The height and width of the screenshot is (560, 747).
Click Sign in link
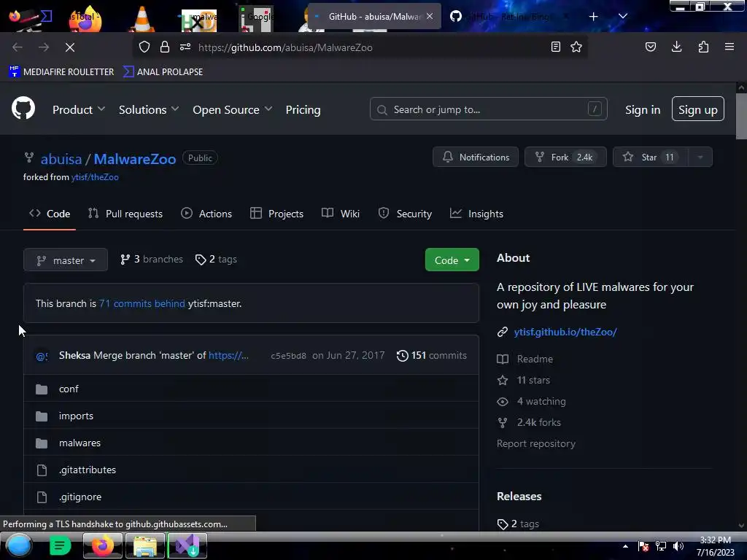pos(643,109)
